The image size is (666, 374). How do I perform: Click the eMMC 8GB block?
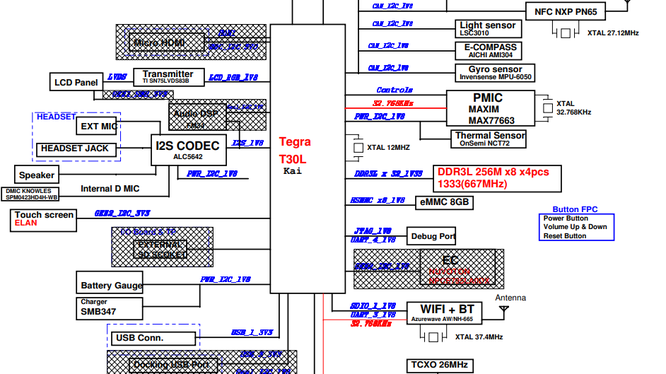[444, 202]
